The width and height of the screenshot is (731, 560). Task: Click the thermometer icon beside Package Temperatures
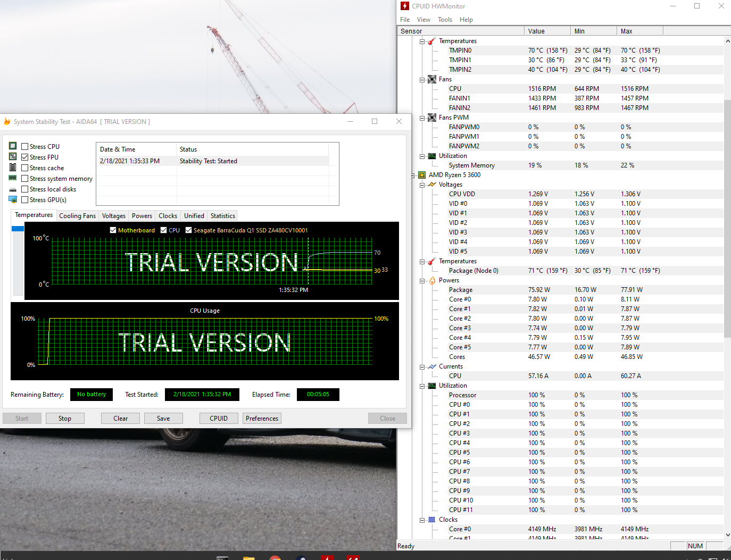pos(431,261)
